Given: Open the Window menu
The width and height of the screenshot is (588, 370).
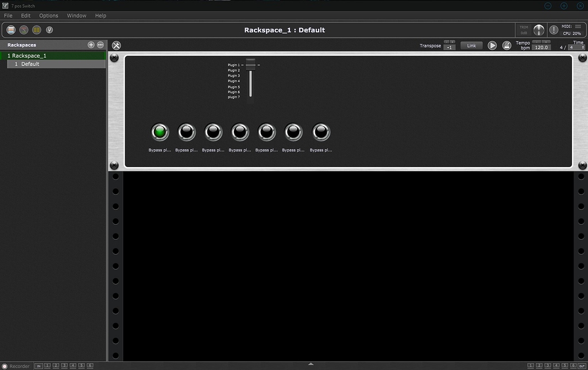Looking at the screenshot, I should (76, 15).
